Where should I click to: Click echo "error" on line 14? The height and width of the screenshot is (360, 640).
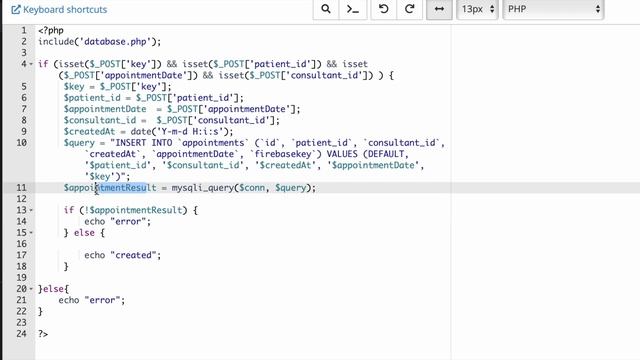tap(118, 222)
